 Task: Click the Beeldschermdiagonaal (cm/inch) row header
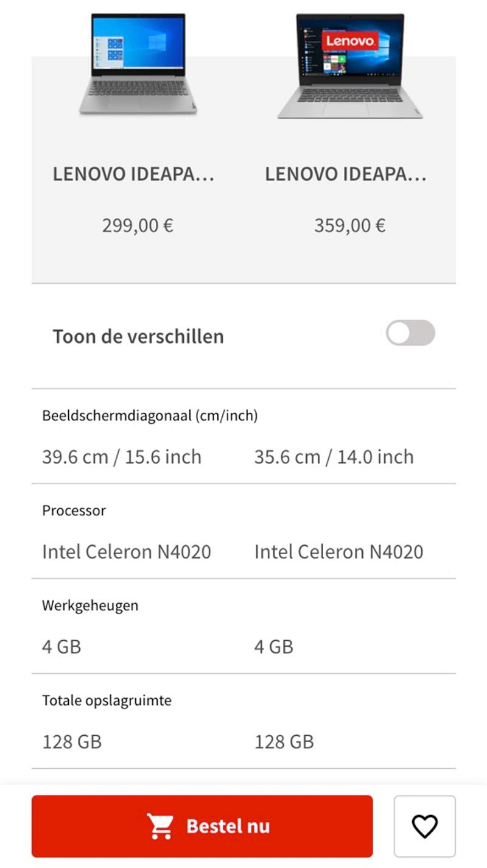150,416
